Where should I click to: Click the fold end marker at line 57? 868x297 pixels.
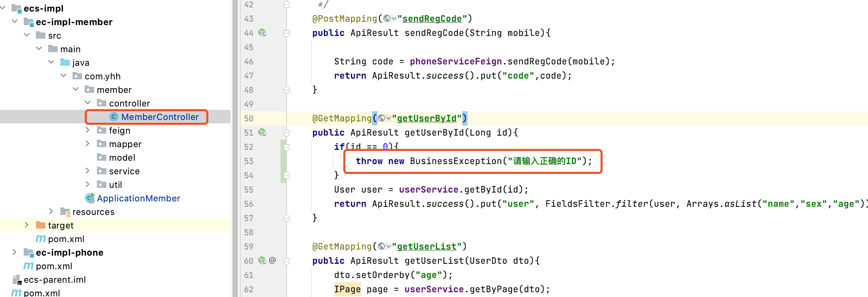tap(287, 218)
